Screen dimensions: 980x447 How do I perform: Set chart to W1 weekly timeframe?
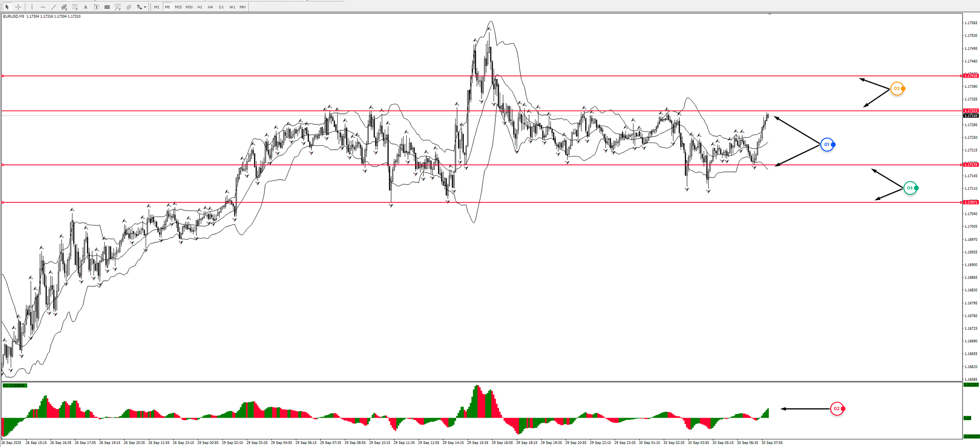(x=232, y=7)
